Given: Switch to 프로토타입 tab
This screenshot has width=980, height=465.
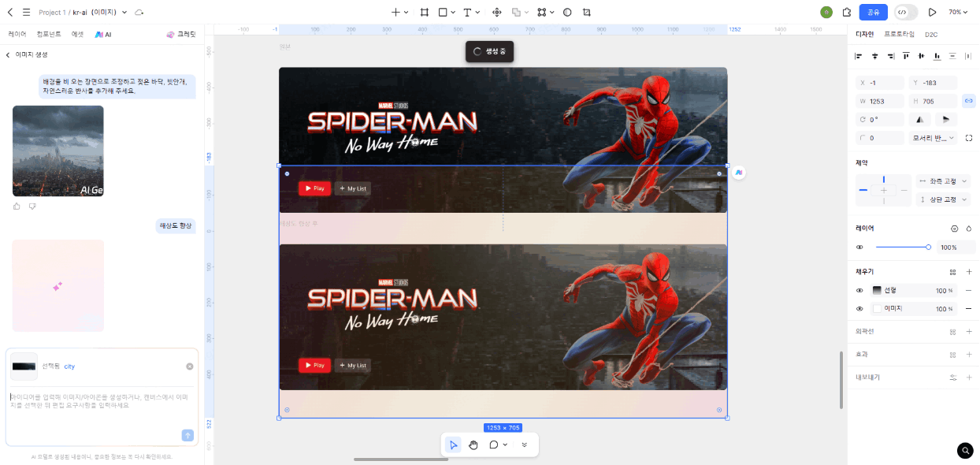Looking at the screenshot, I should click(x=899, y=35).
